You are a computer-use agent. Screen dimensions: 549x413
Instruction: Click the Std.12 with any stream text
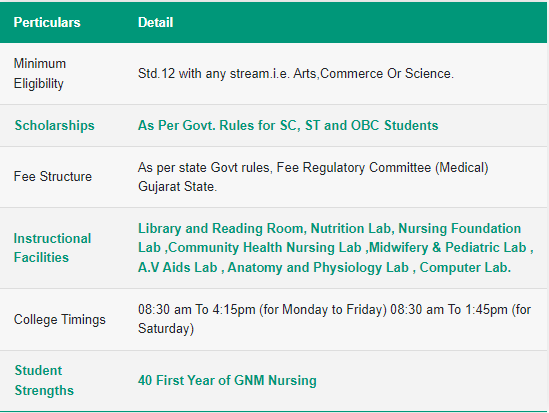296,74
